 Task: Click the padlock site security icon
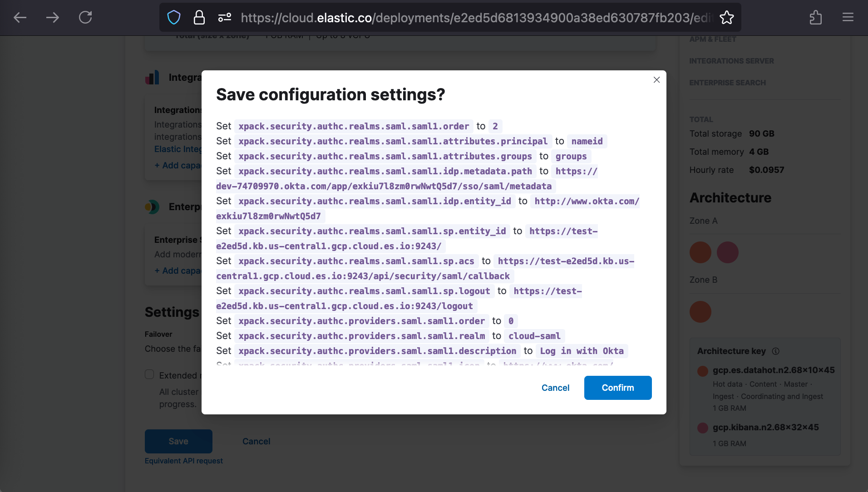pos(199,18)
